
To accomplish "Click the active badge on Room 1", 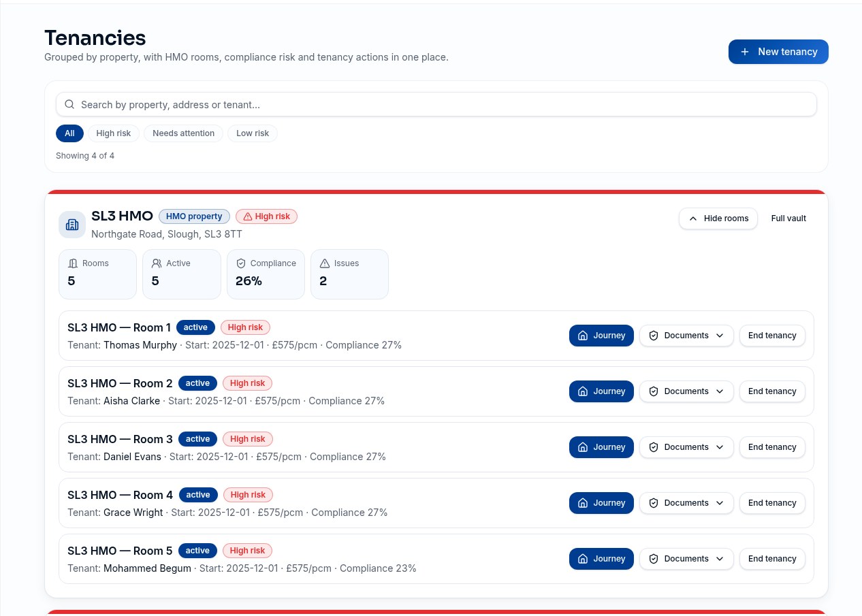I will click(195, 327).
